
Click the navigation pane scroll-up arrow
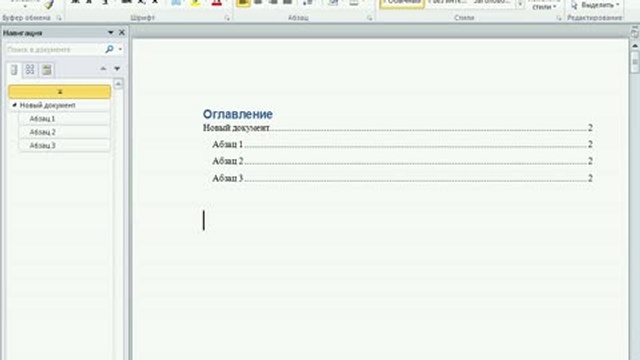tap(118, 84)
